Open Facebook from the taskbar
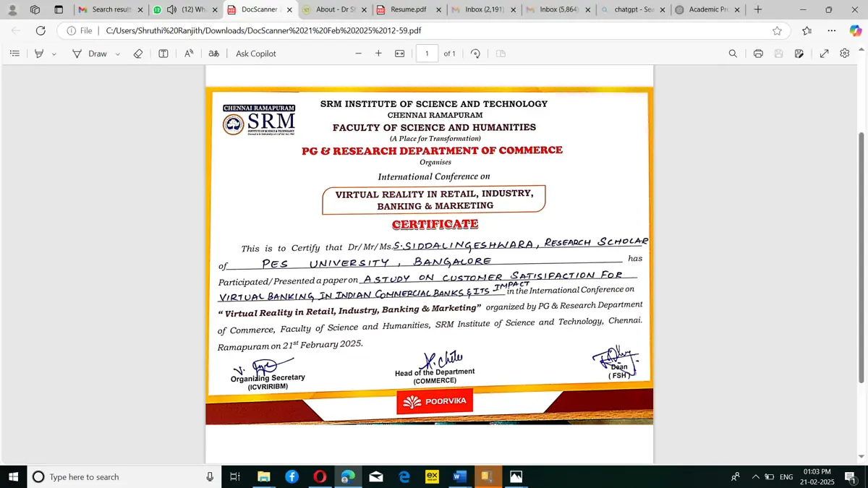Image resolution: width=868 pixels, height=488 pixels. point(292,476)
